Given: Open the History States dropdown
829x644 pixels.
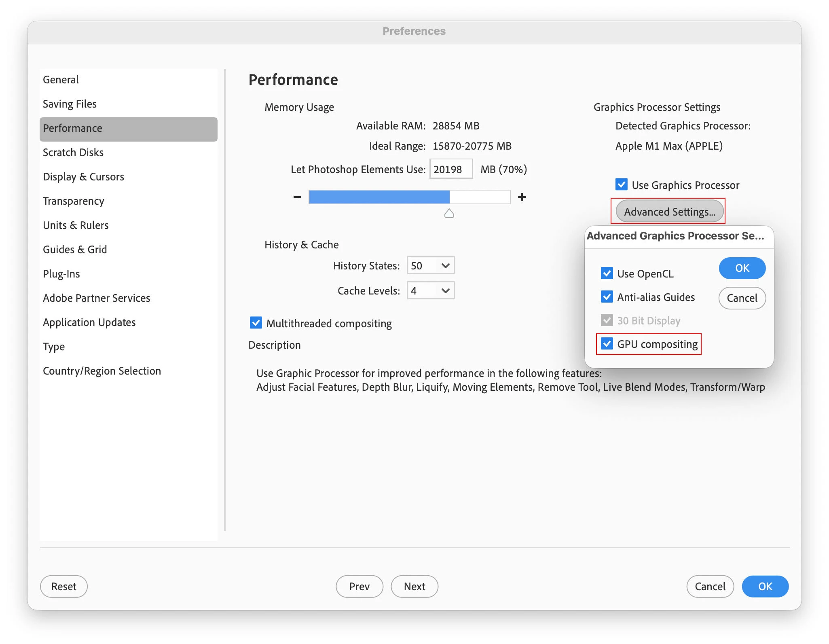Looking at the screenshot, I should pyautogui.click(x=430, y=265).
